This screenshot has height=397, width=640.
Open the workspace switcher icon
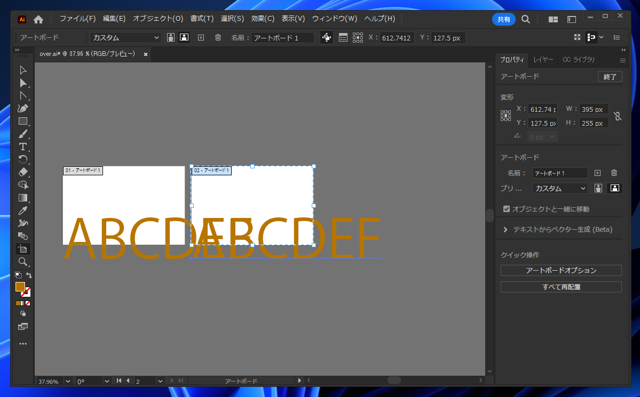tap(571, 19)
